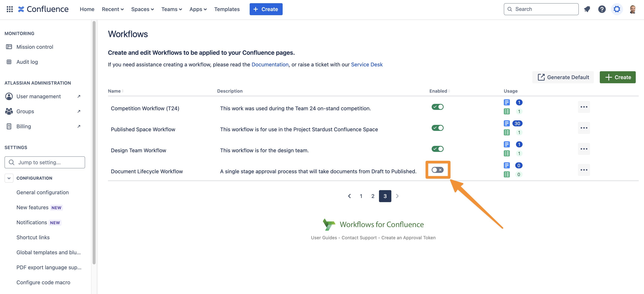
Task: Enable the Document Lifecycle Workflow toggle
Action: click(437, 170)
